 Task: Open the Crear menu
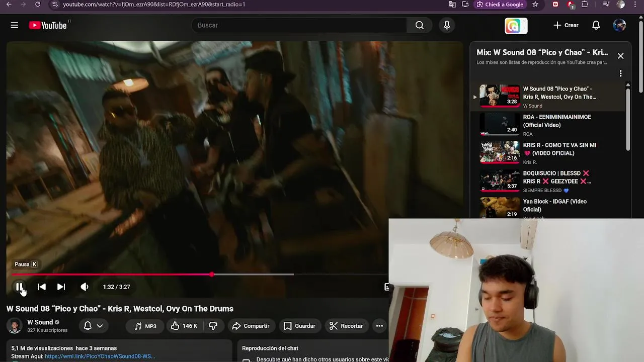pyautogui.click(x=566, y=25)
